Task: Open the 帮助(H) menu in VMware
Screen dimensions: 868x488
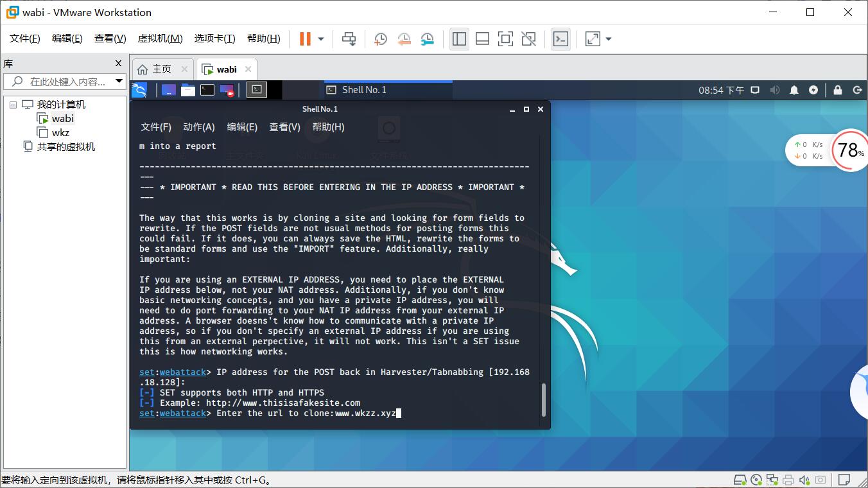Action: pyautogui.click(x=264, y=39)
